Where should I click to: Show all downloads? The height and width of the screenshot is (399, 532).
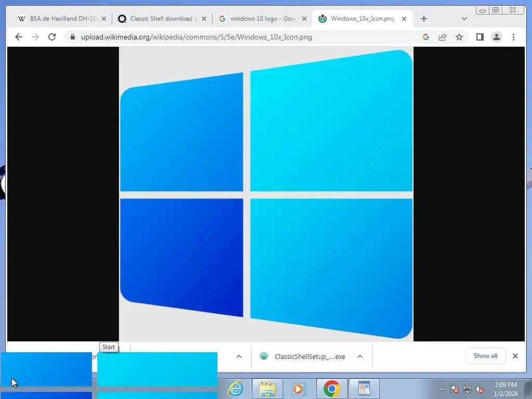pos(486,356)
